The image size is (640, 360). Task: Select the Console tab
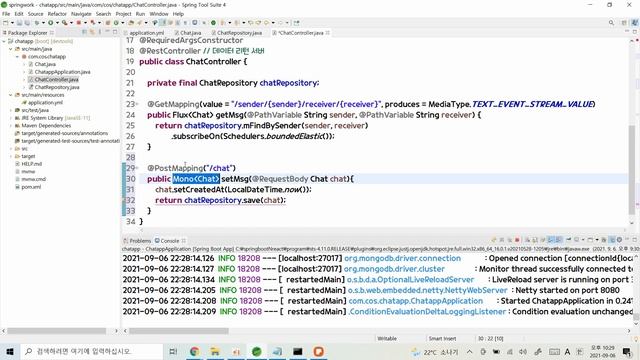click(170, 241)
